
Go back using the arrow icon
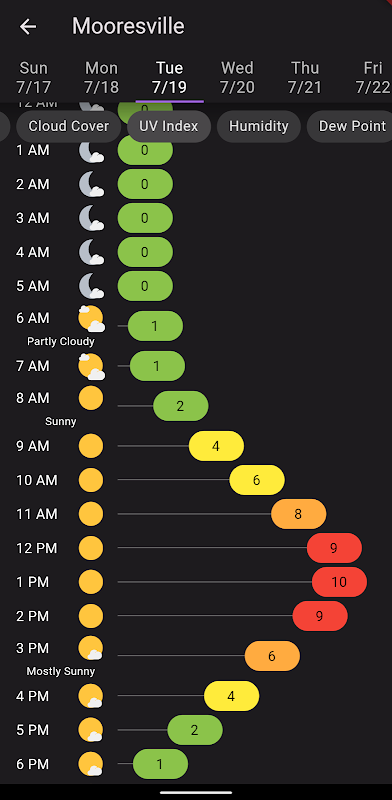[28, 27]
